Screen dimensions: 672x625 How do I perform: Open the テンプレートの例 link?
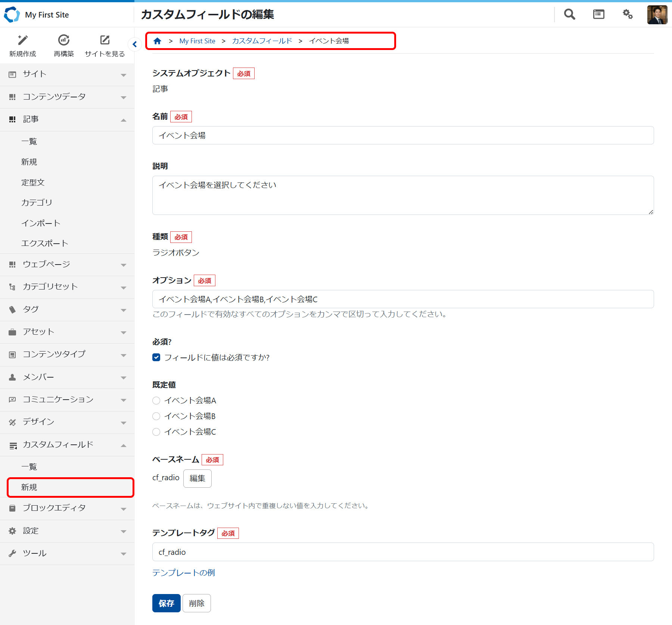pos(184,573)
